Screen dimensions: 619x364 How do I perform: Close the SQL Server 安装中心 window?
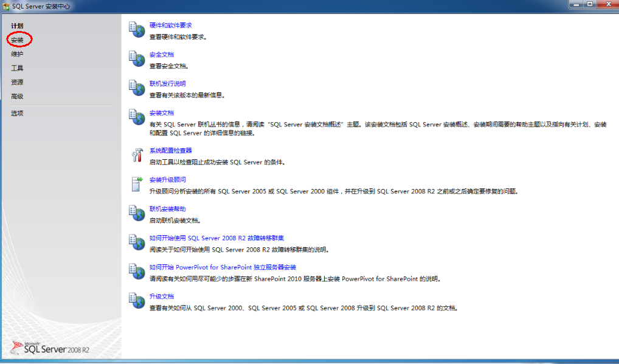pos(609,4)
